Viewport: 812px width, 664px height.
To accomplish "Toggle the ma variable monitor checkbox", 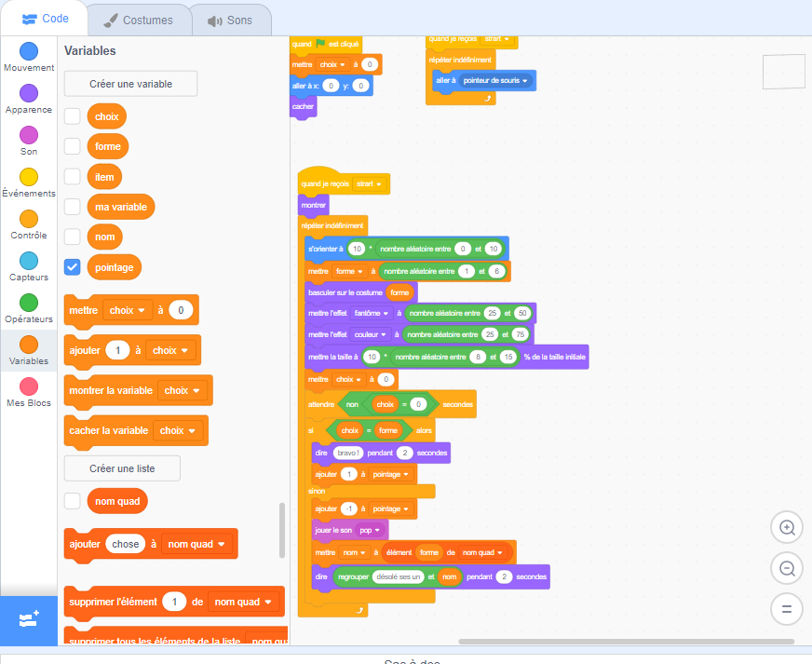I will click(72, 207).
